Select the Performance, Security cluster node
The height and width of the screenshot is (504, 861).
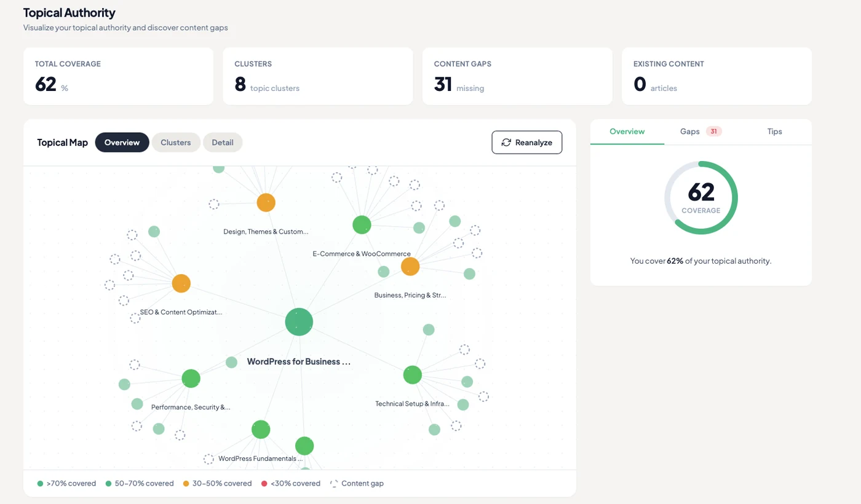(191, 378)
